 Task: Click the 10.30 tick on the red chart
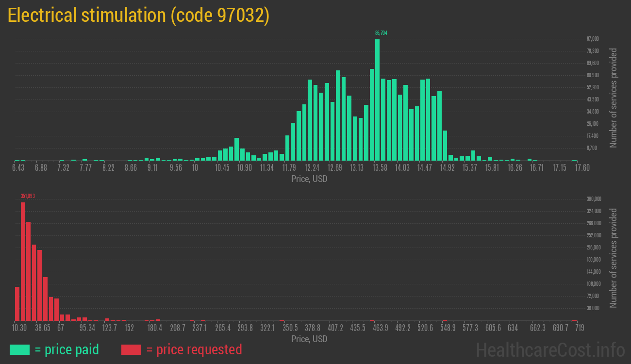click(19, 328)
